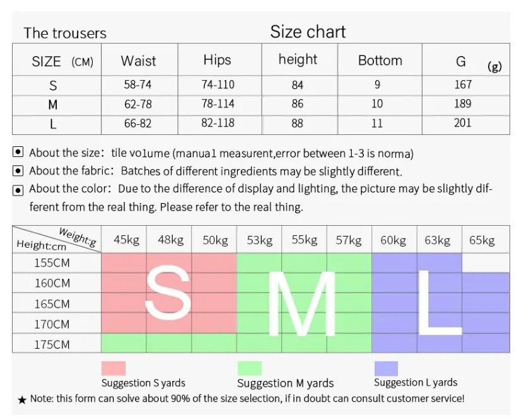
Task: Select the green Suggestion M yards swatch
Action: pos(249,368)
